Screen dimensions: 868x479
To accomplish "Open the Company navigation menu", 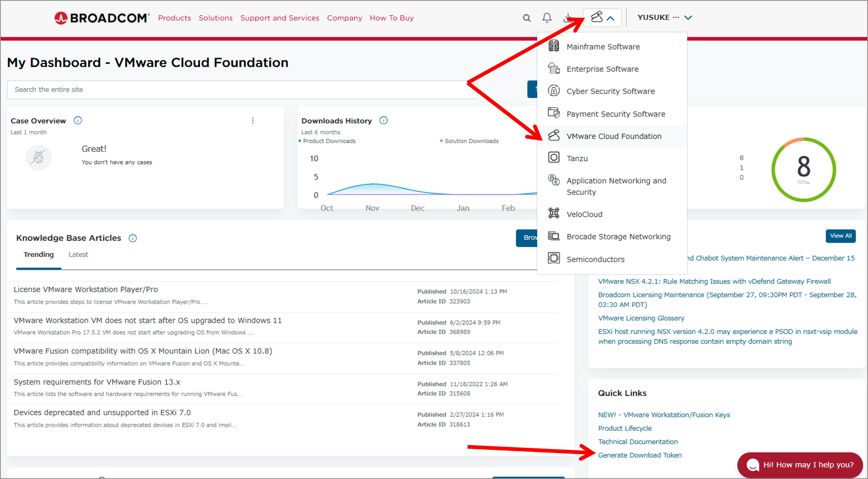I will click(344, 18).
